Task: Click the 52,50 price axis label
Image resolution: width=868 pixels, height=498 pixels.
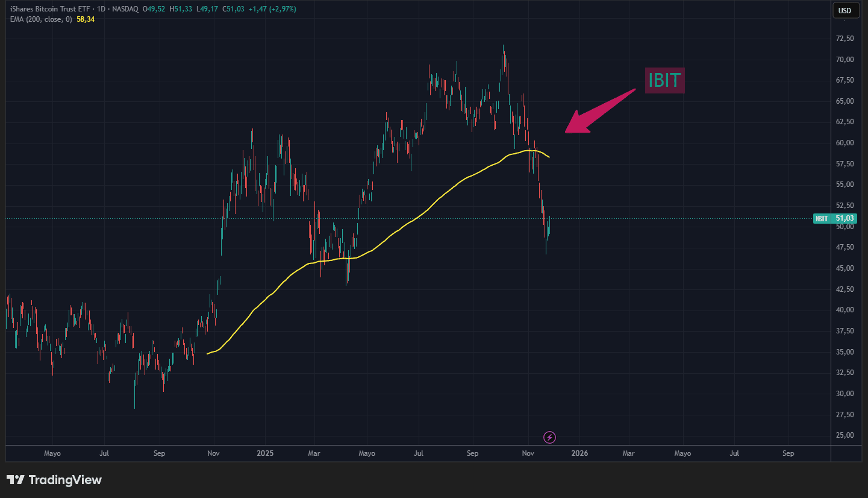Action: pos(845,206)
